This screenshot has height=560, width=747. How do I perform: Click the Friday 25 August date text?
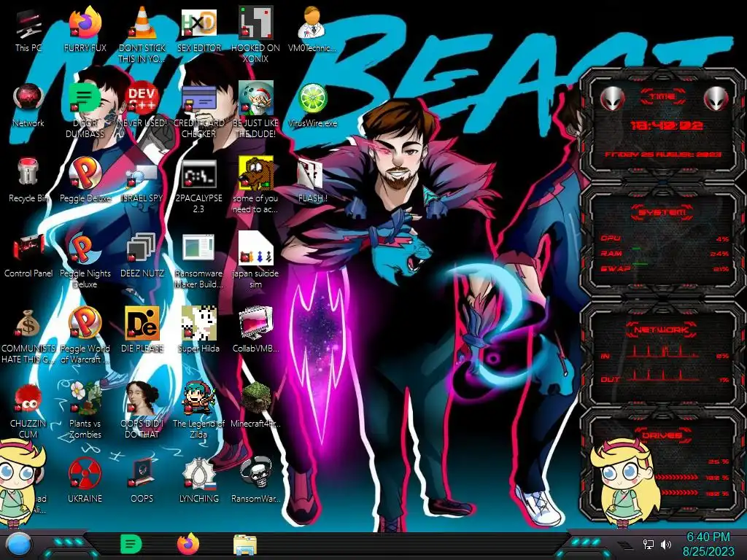pyautogui.click(x=663, y=155)
